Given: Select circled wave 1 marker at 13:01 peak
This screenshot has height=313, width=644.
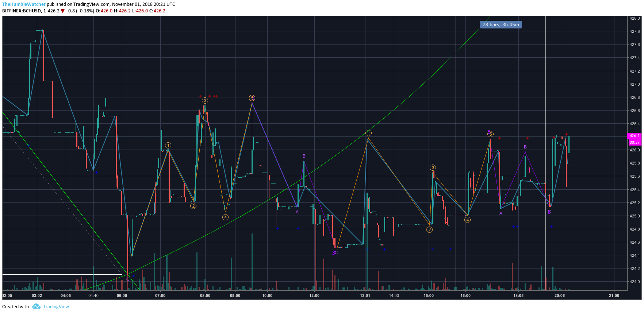Looking at the screenshot, I should click(x=368, y=133).
